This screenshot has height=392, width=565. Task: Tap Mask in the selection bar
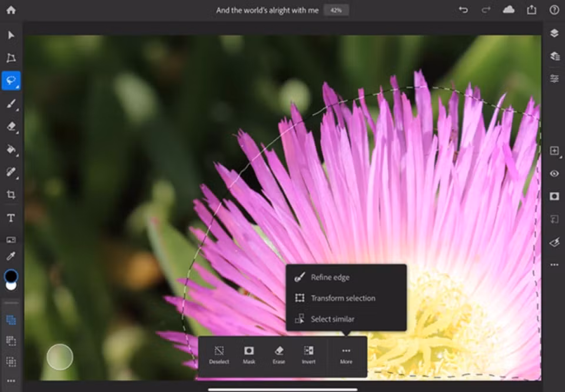[249, 356]
